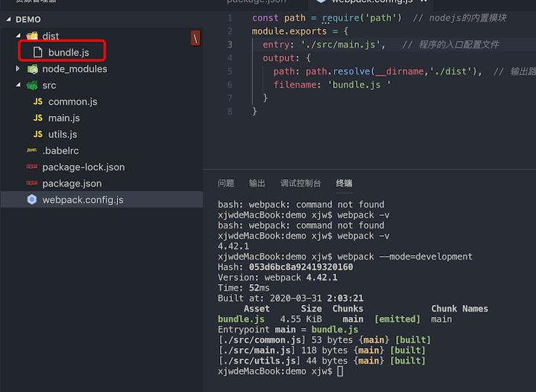Select the node_modules folder label
The width and height of the screenshot is (536, 392).
tap(75, 69)
